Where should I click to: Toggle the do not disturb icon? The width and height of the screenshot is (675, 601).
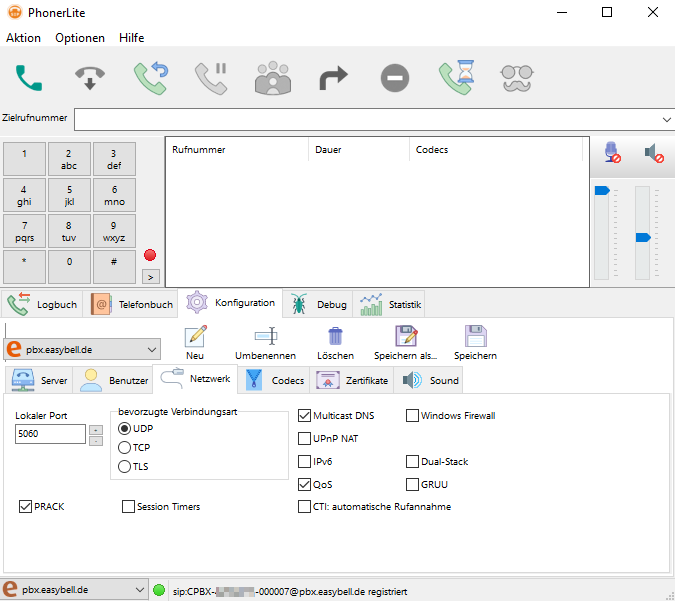click(394, 78)
